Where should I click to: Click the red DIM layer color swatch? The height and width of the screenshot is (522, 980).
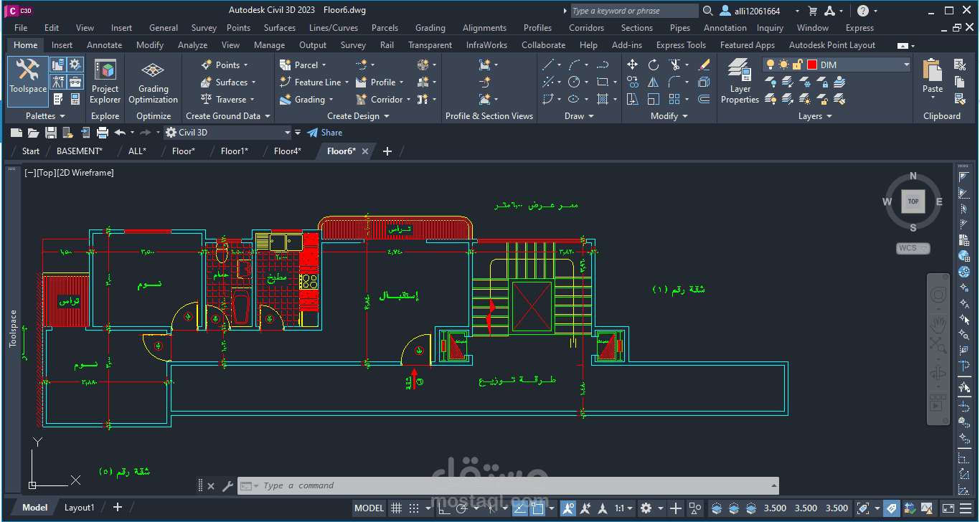point(812,65)
